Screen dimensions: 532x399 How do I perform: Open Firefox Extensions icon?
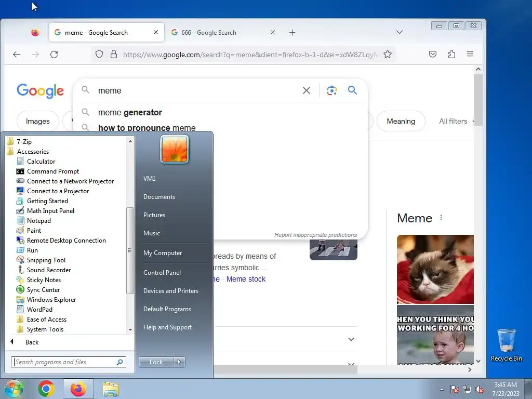tap(451, 54)
